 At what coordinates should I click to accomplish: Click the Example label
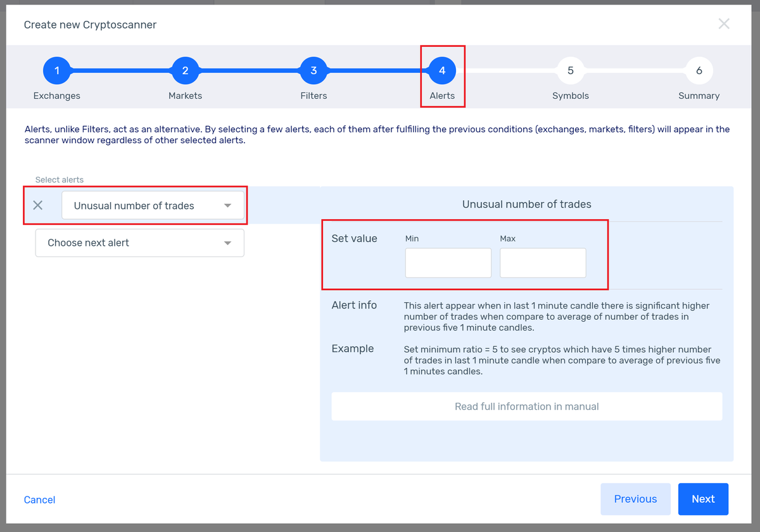353,349
